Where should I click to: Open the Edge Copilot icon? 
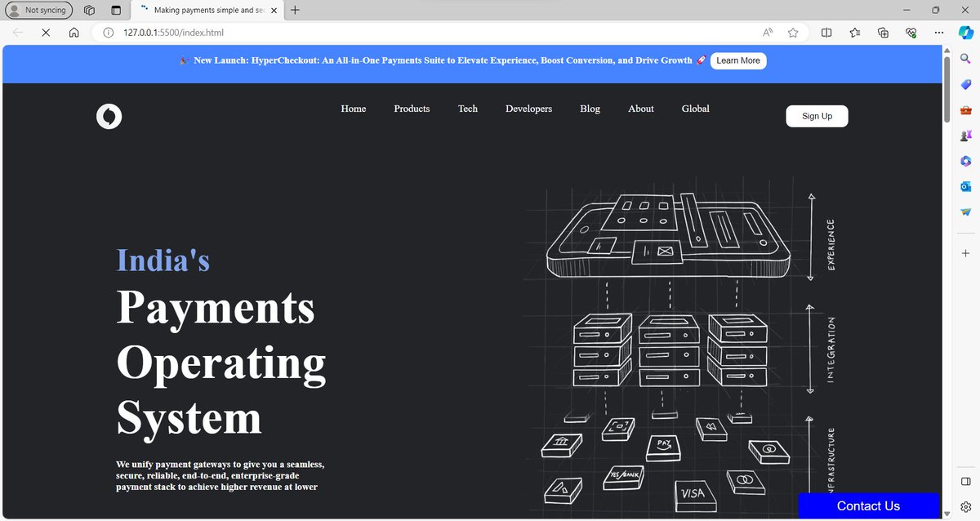point(965,32)
